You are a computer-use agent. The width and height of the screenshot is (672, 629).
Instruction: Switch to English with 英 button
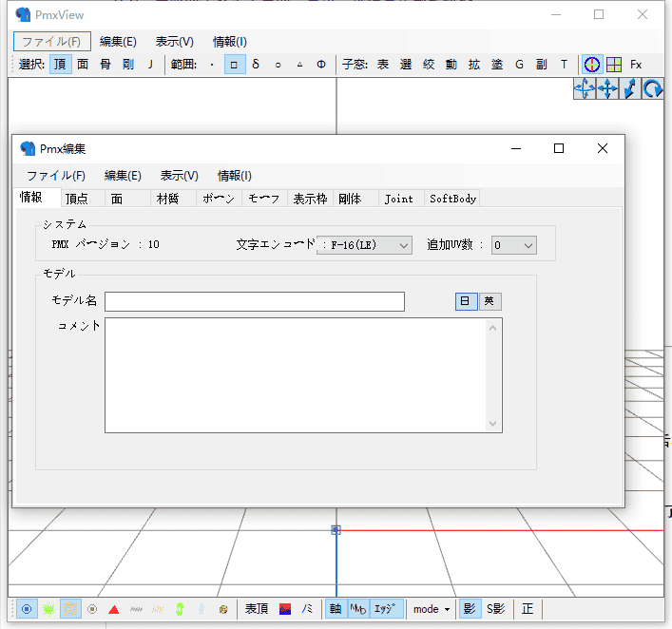(x=490, y=301)
